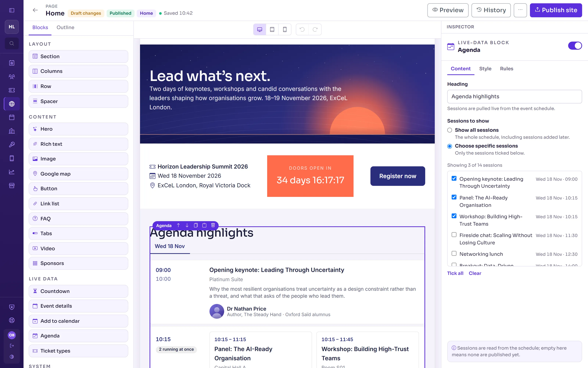
Task: Add the Countdown live data block
Action: pyautogui.click(x=78, y=291)
